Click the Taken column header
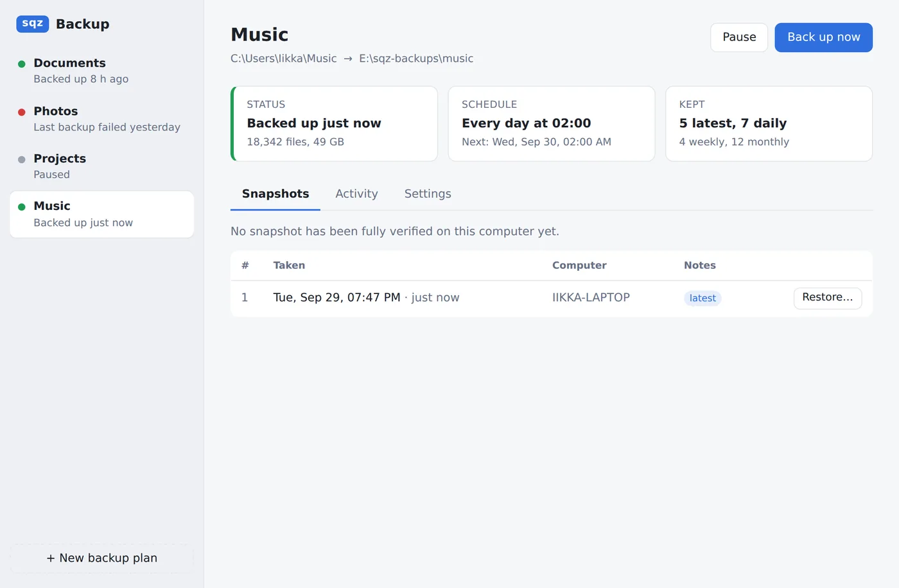899x588 pixels. [x=289, y=265]
